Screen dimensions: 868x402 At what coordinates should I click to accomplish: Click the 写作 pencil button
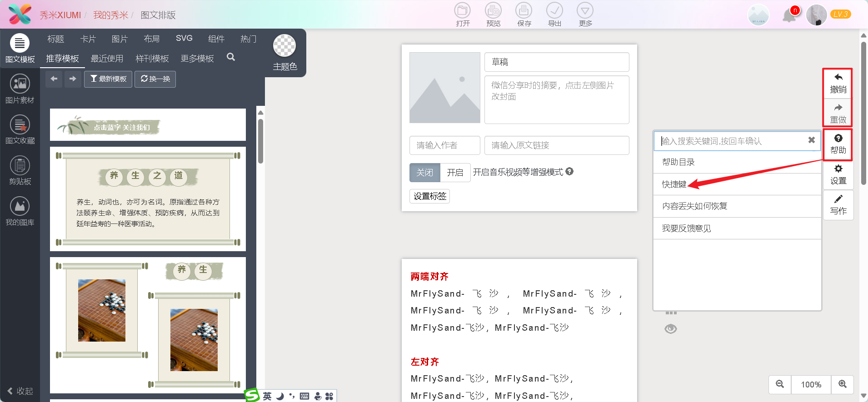click(838, 205)
